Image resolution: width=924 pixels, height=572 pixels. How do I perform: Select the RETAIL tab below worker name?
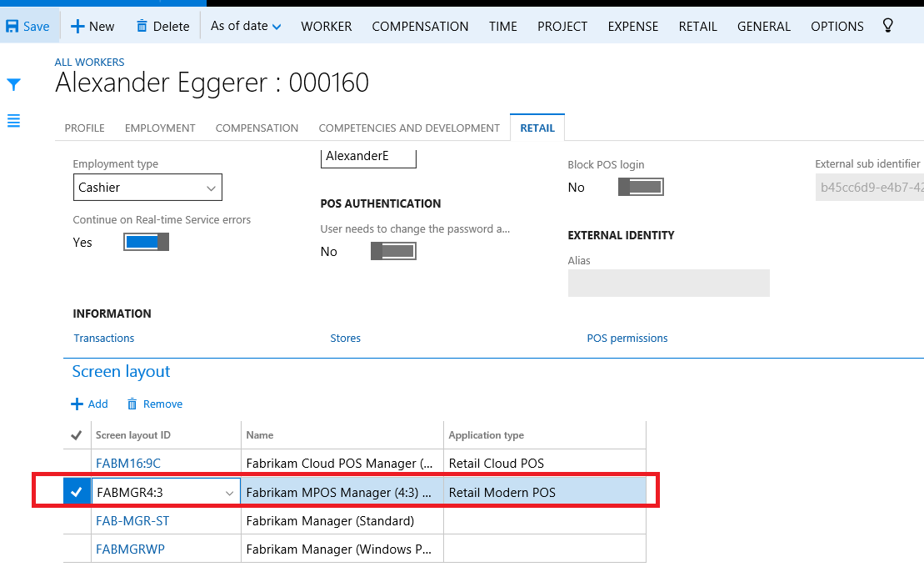pyautogui.click(x=537, y=128)
